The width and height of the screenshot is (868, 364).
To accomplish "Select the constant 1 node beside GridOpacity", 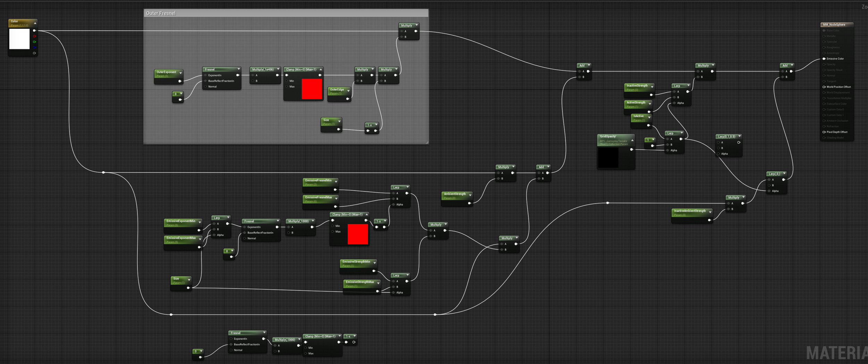I will coord(649,142).
